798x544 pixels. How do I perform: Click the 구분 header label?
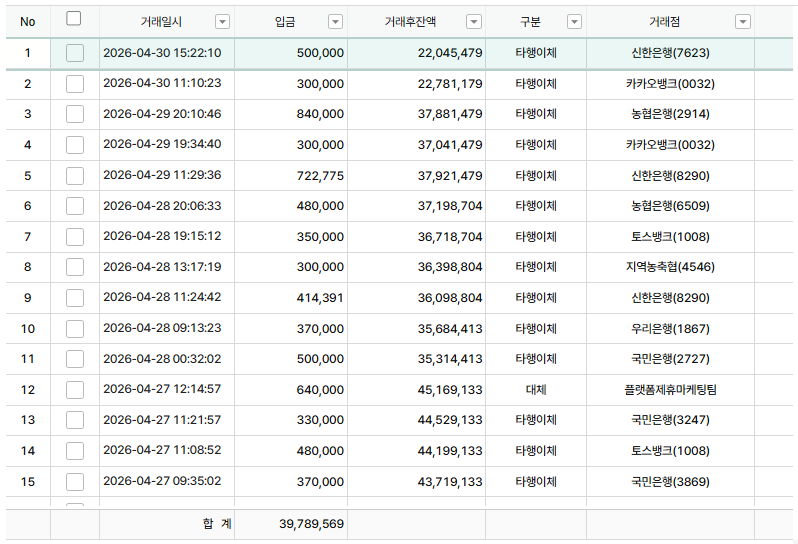[x=530, y=22]
